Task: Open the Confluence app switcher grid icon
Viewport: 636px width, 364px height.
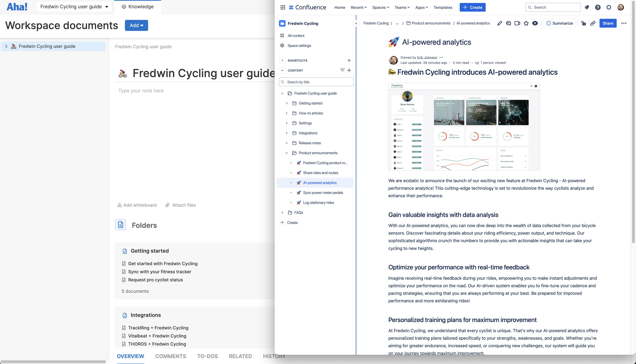Action: [283, 7]
